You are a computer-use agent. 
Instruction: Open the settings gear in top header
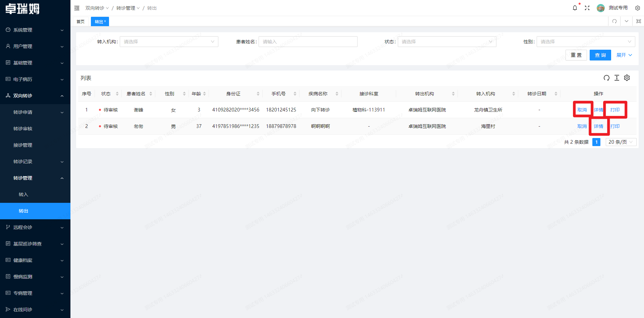click(637, 8)
